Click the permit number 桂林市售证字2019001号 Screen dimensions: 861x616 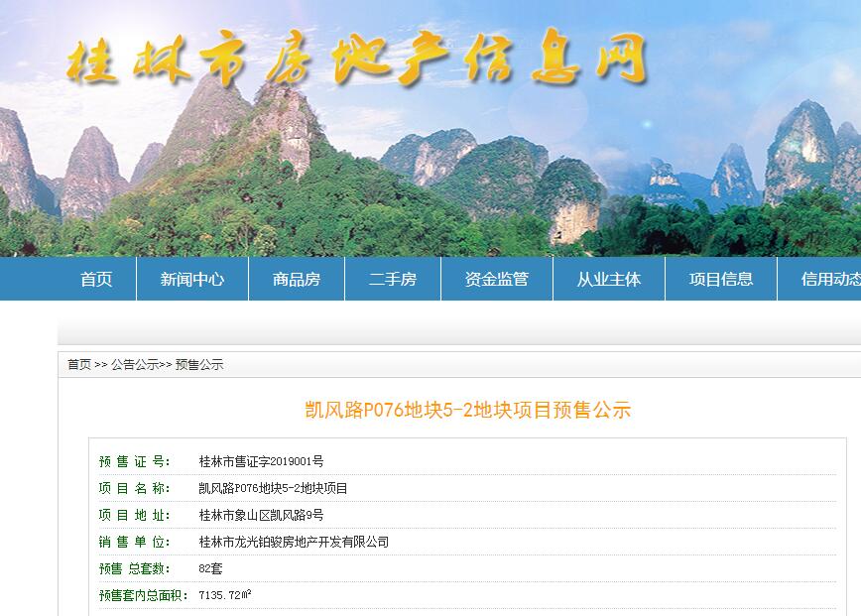(262, 461)
